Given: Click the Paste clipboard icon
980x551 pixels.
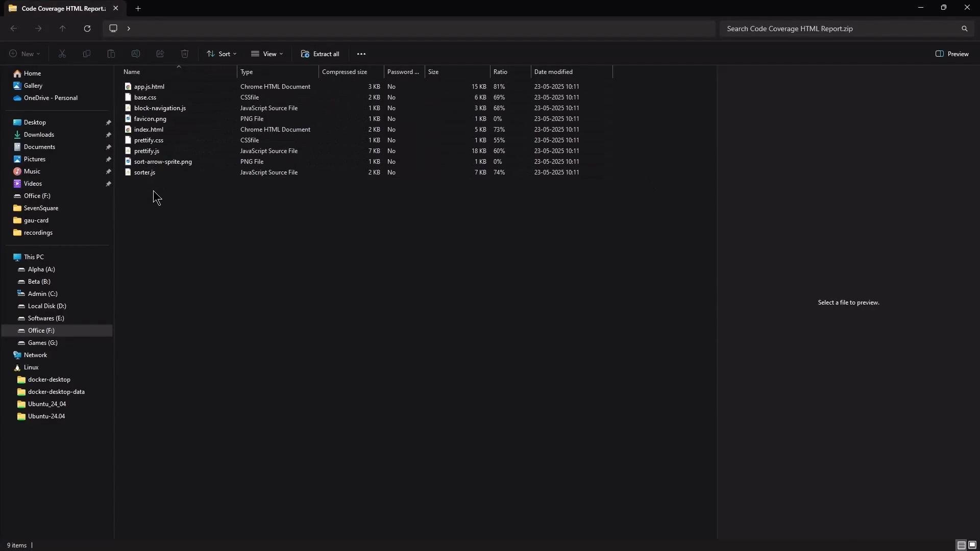Looking at the screenshot, I should click(111, 54).
